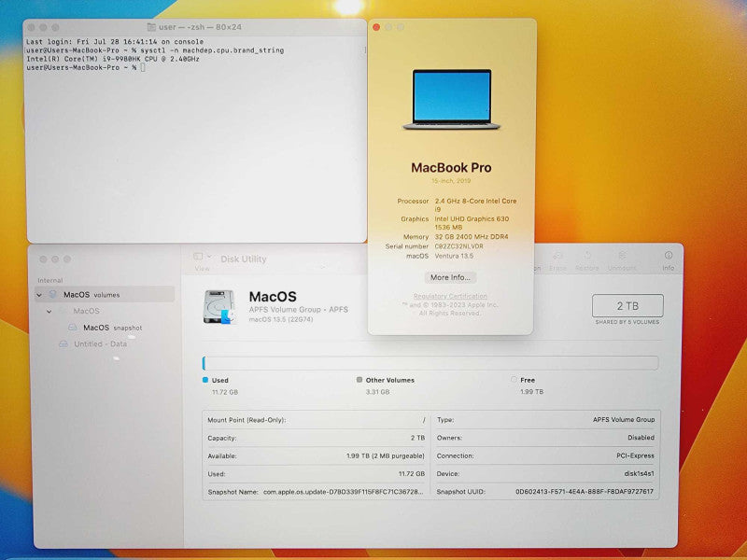Click the Used 11.72 GB table row
The image size is (747, 560).
point(317,474)
